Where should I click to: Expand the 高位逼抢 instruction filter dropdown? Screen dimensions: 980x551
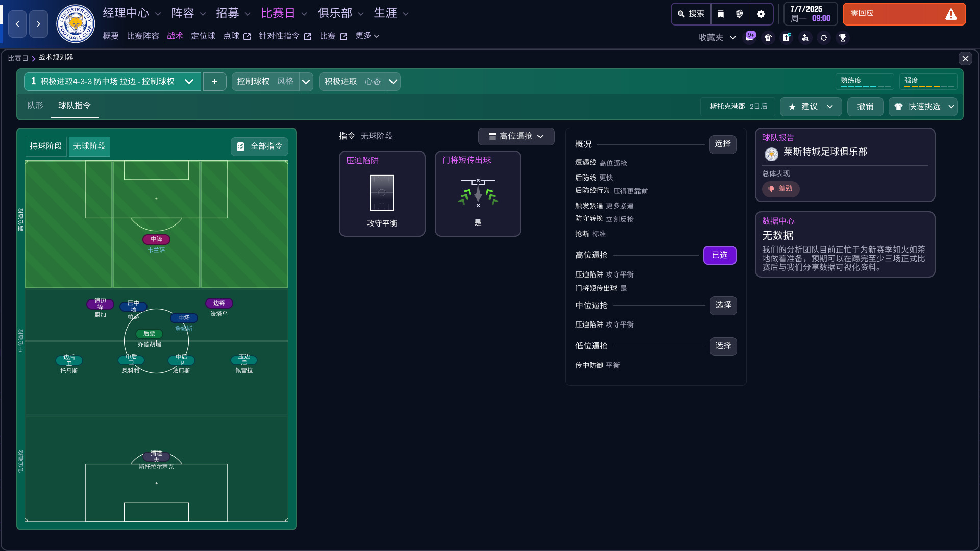coord(516,136)
